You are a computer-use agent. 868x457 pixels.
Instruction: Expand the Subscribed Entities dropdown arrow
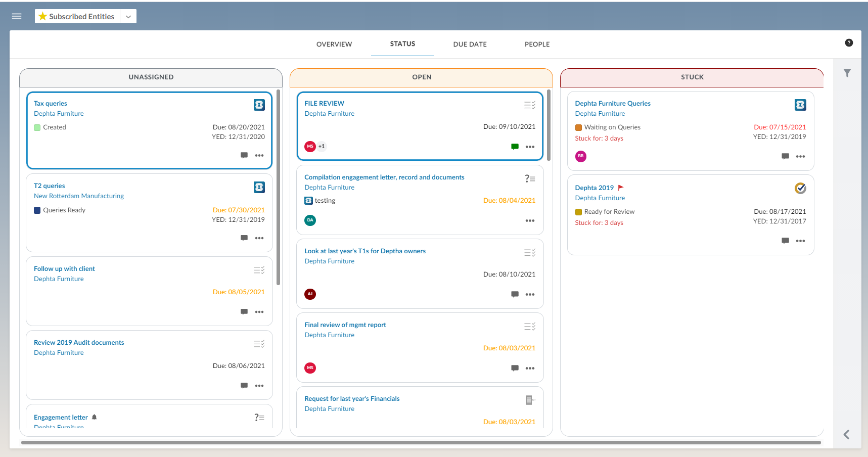click(x=128, y=17)
